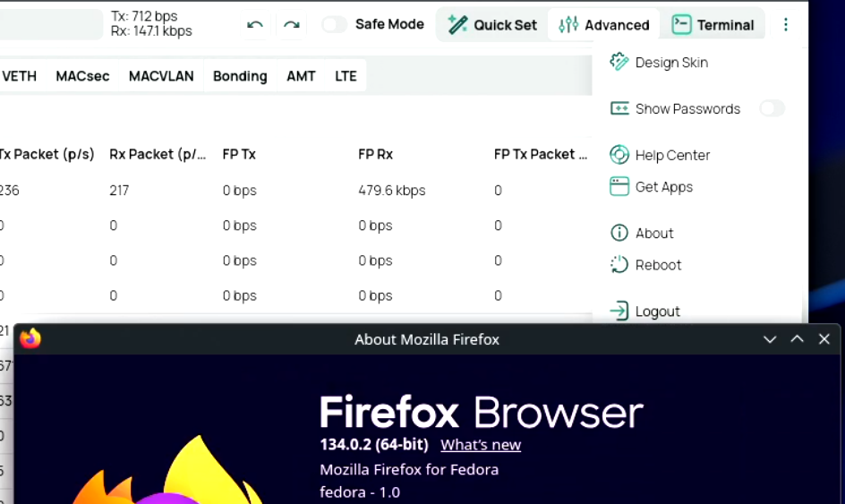Click the Show Passwords icon
The width and height of the screenshot is (845, 504).
point(619,108)
